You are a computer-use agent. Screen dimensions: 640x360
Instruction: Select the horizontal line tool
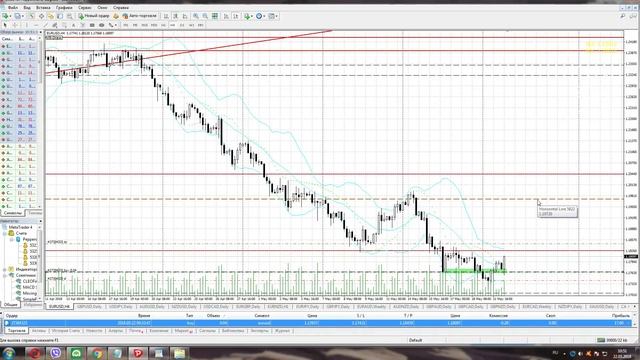point(36,25)
